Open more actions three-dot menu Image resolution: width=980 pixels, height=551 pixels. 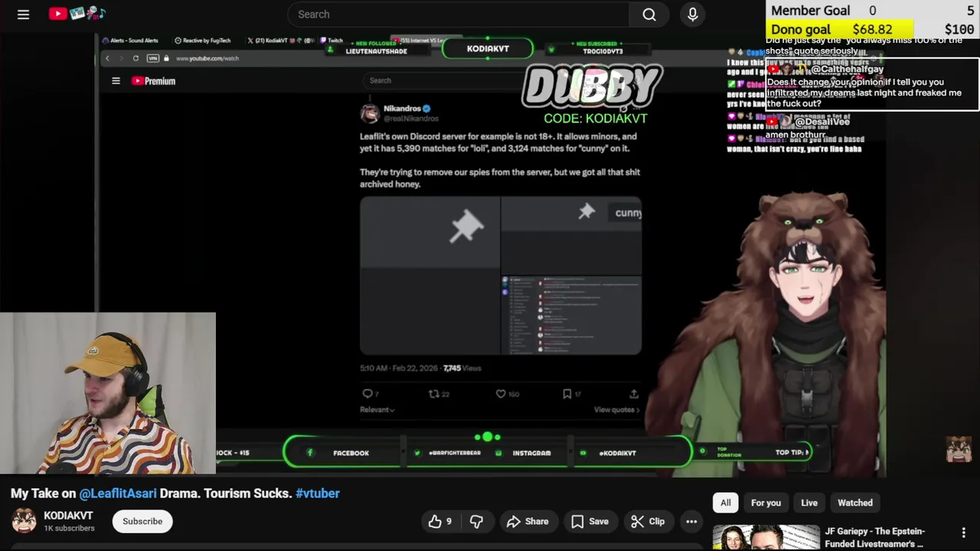(x=691, y=521)
